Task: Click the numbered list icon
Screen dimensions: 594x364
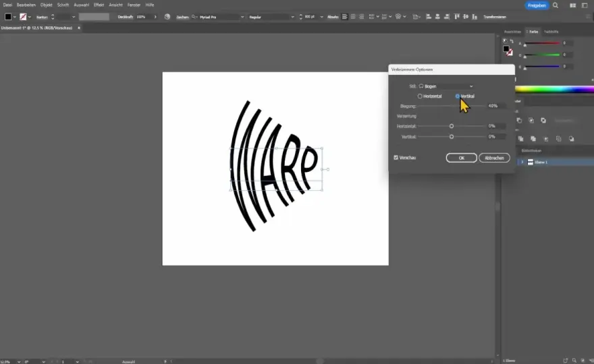Action: tap(384, 17)
